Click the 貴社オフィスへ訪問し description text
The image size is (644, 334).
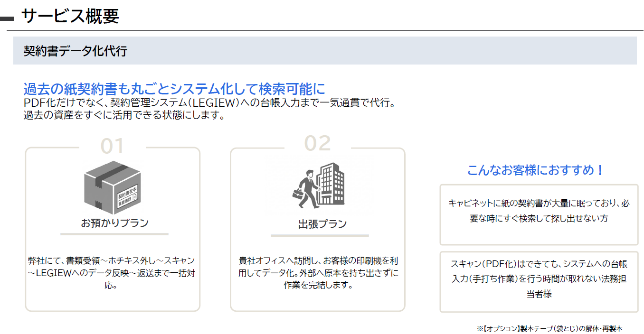coord(318,273)
